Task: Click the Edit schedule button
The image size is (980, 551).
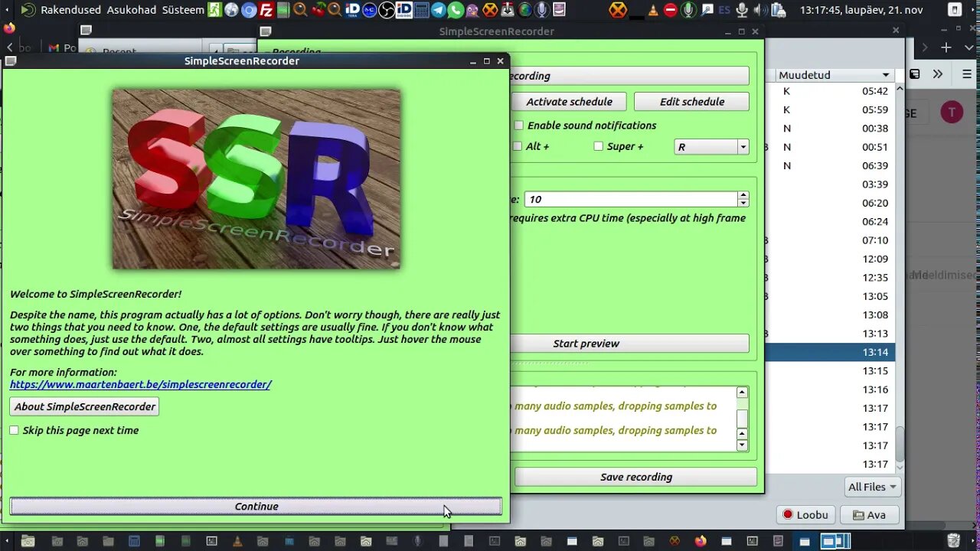Action: 692,102
